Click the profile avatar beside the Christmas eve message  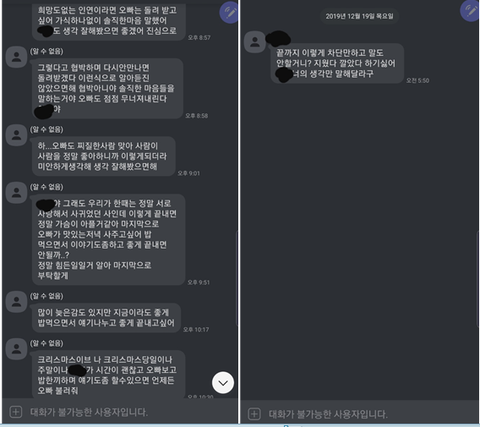[16, 349]
